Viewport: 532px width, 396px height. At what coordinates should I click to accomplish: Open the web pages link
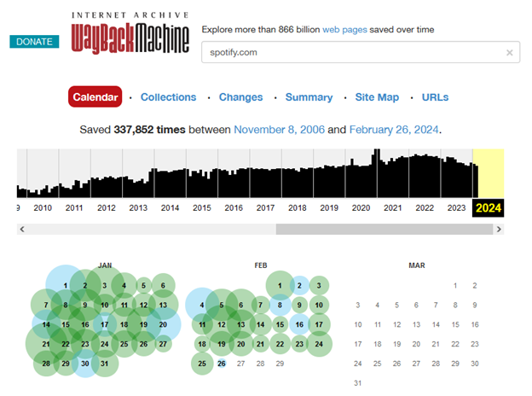tap(344, 30)
